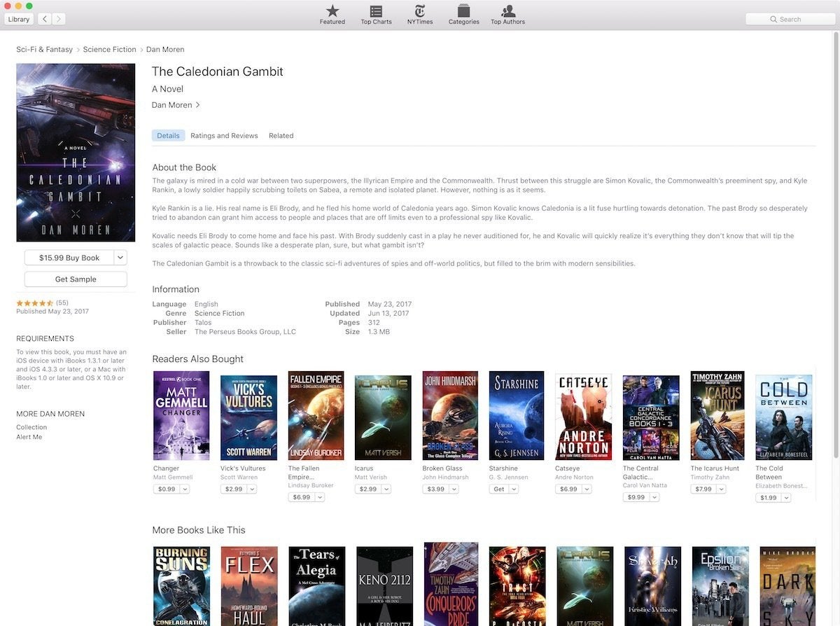Go forward with the right arrow button

point(59,19)
